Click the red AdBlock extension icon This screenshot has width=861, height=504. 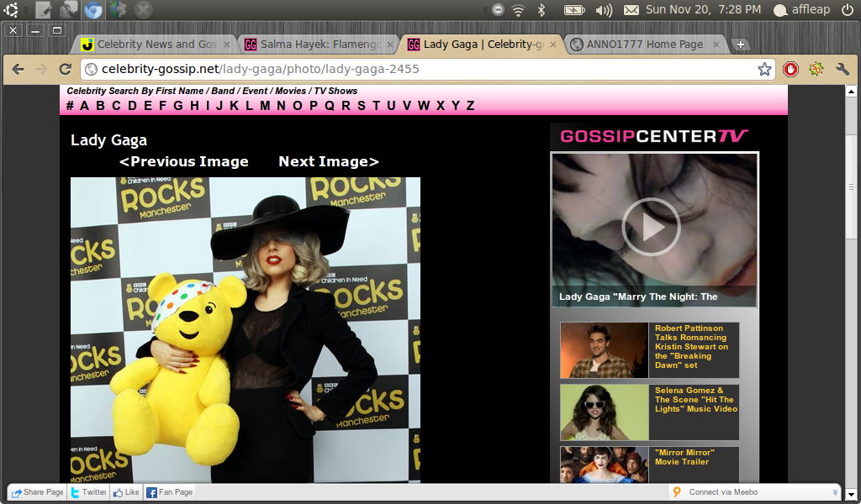[790, 69]
